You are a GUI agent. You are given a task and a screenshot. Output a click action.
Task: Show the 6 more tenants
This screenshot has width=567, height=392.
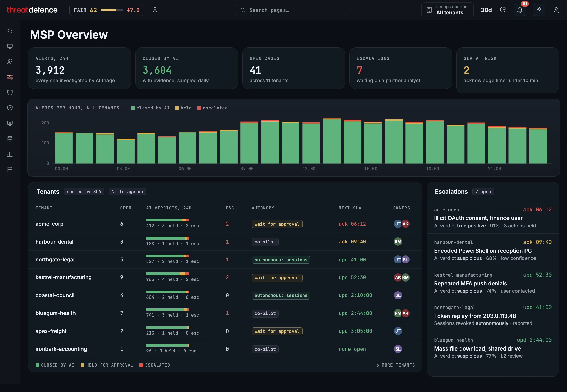coord(396,365)
